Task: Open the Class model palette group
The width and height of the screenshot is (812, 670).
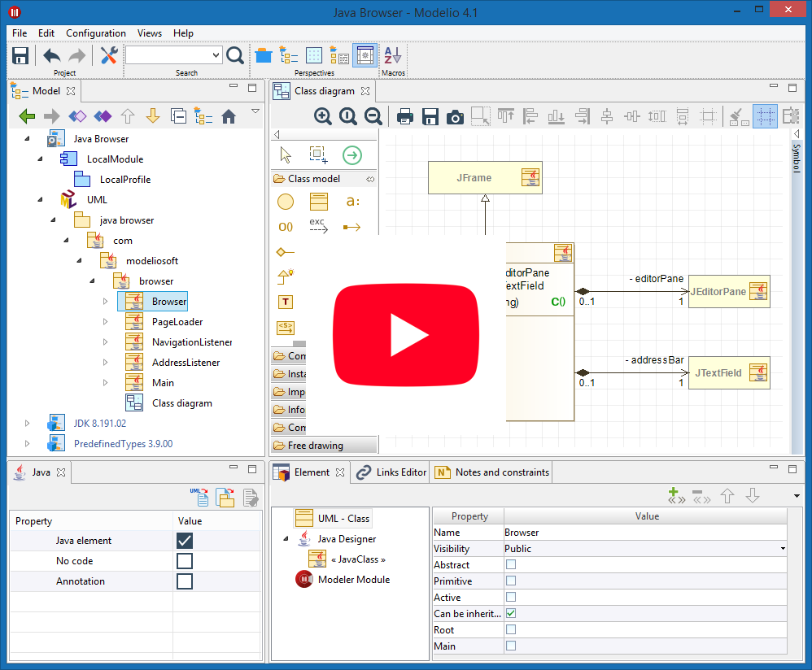Action: [x=324, y=179]
